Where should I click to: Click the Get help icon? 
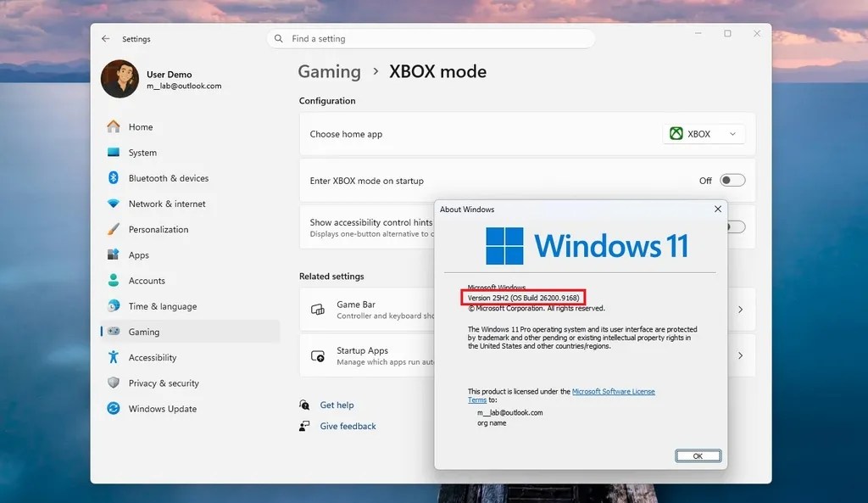(x=304, y=405)
